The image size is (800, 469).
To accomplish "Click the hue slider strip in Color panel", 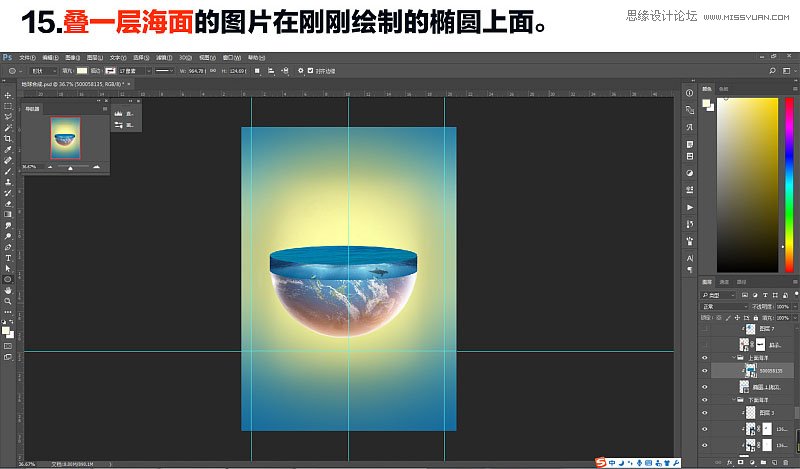I will (789, 185).
